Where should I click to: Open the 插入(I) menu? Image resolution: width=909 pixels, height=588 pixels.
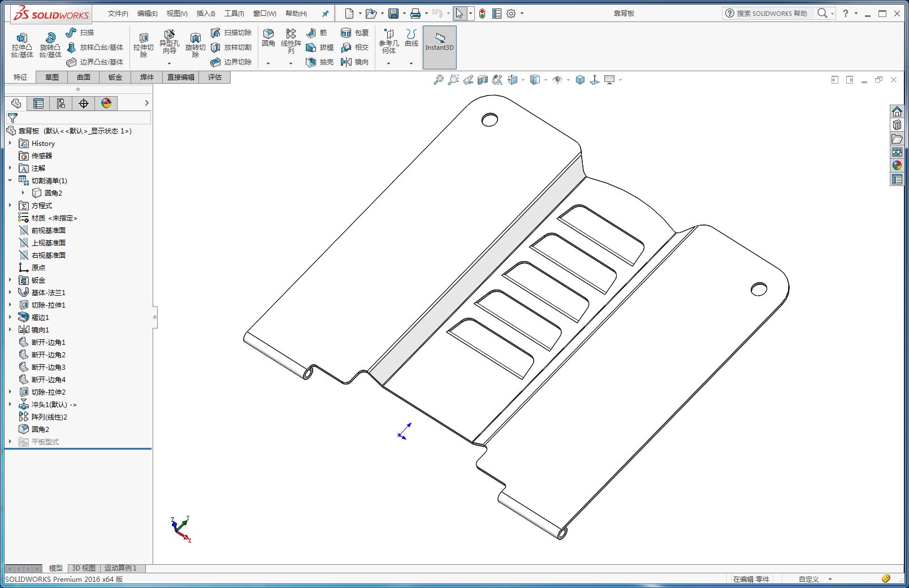206,14
